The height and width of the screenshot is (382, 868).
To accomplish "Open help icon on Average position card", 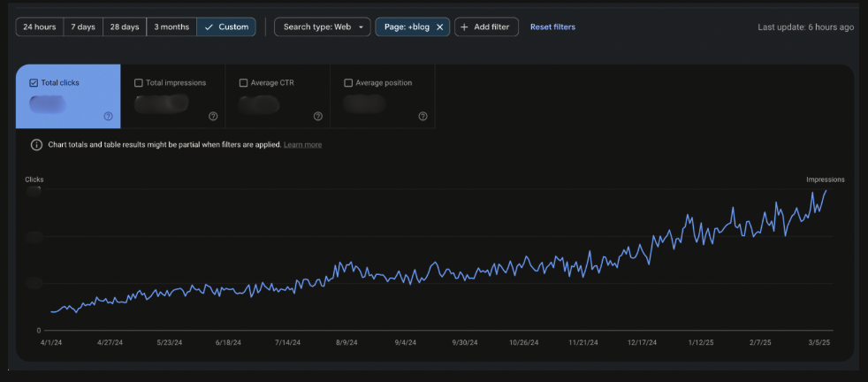I will pyautogui.click(x=423, y=116).
